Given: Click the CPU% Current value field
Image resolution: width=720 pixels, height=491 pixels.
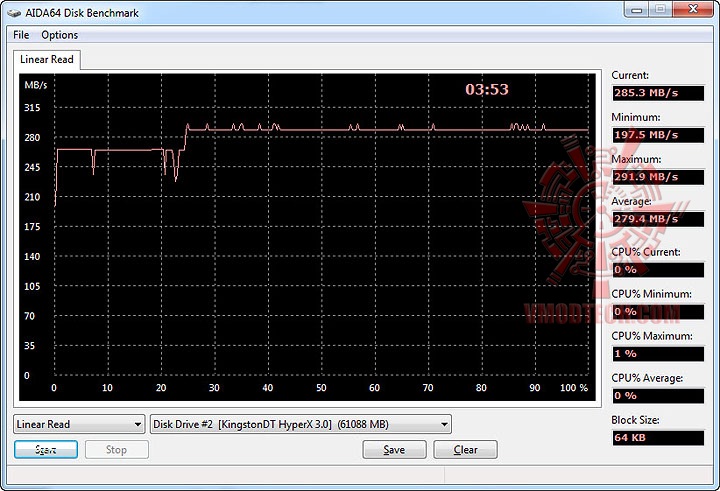Looking at the screenshot, I should [x=658, y=270].
